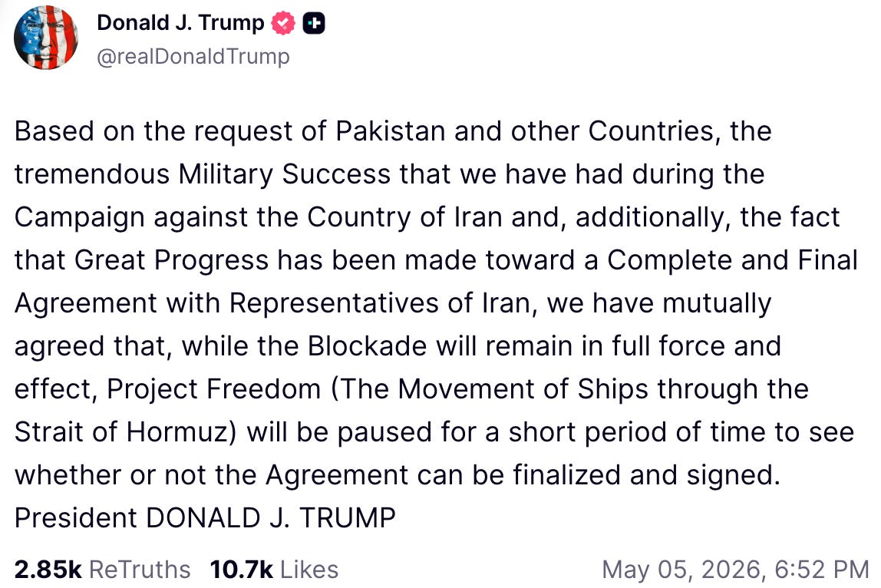Open the Donald J. Trump profile avatar
This screenshot has height=588, width=881.
(45, 38)
